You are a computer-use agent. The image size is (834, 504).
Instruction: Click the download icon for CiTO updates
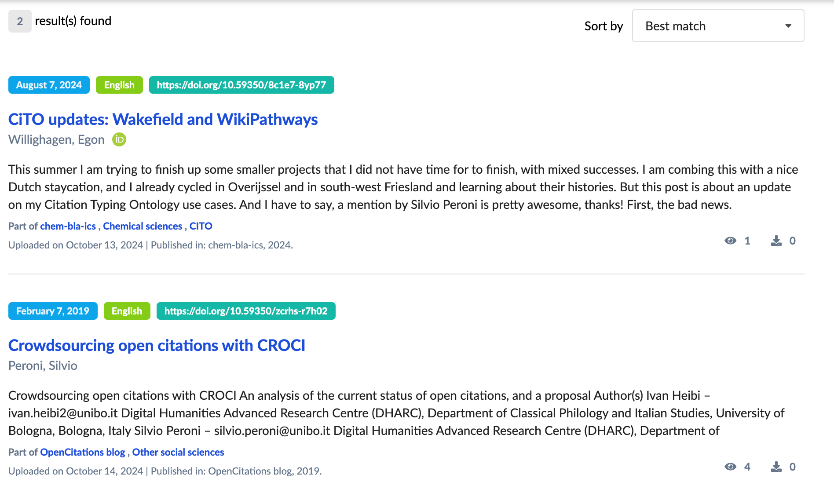pyautogui.click(x=776, y=241)
